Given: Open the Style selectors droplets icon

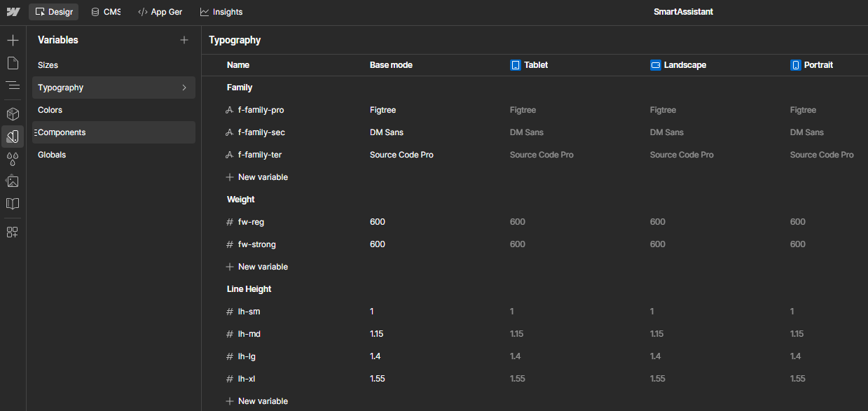Looking at the screenshot, I should 13,158.
